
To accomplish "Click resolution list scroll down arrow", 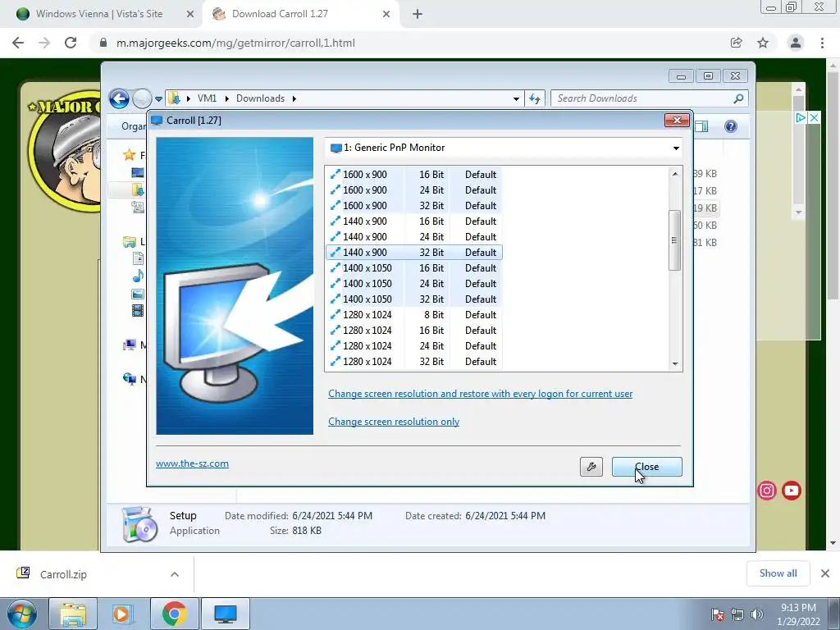I will (x=675, y=363).
